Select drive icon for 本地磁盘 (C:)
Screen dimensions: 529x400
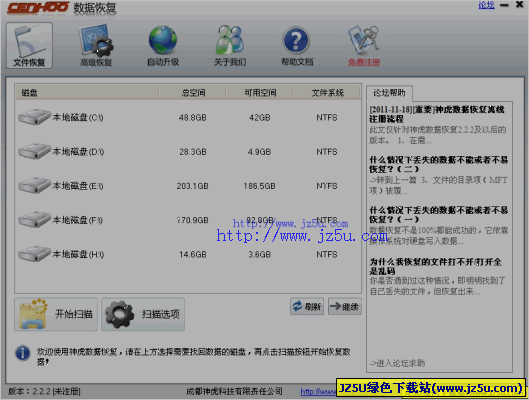pos(34,117)
